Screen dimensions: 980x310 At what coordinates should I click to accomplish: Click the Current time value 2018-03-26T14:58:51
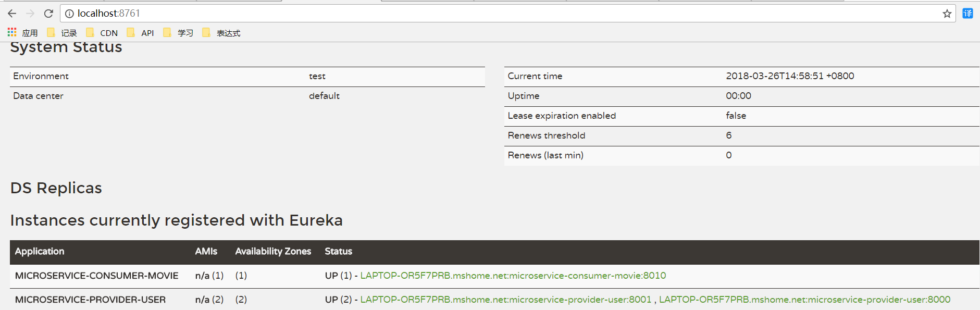pyautogui.click(x=790, y=76)
